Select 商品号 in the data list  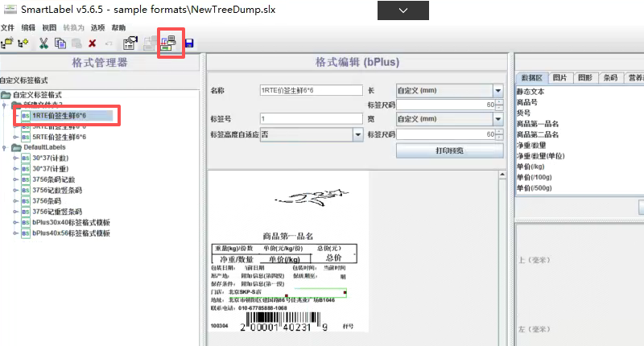(x=527, y=102)
